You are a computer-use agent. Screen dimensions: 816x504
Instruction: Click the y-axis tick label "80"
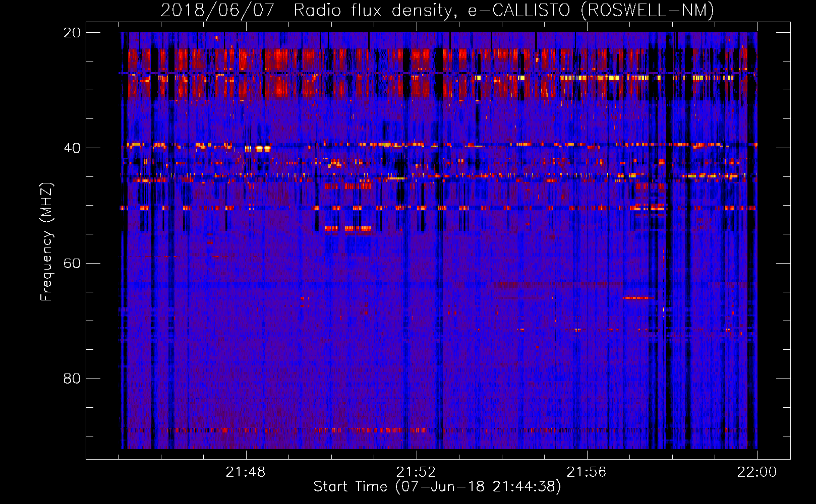72,379
